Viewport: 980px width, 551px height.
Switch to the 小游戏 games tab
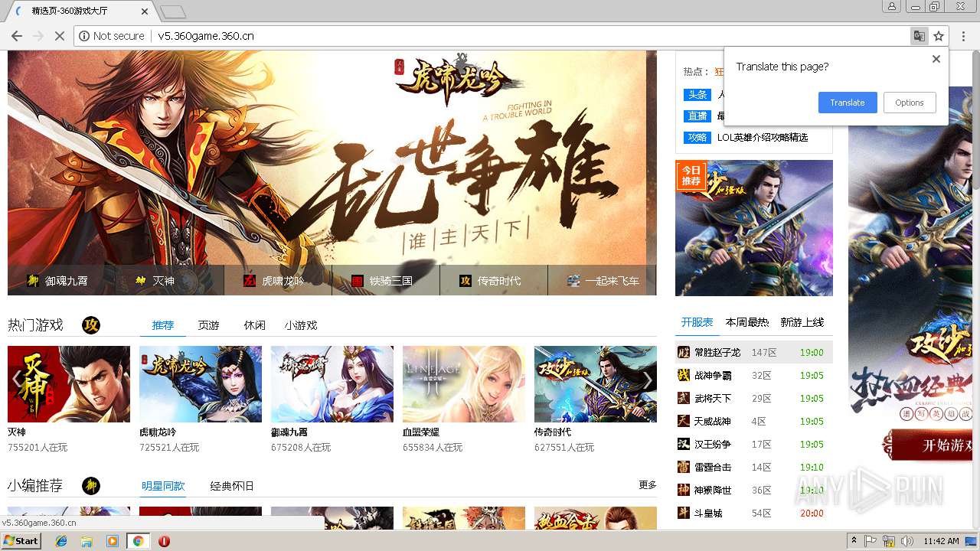coord(301,325)
